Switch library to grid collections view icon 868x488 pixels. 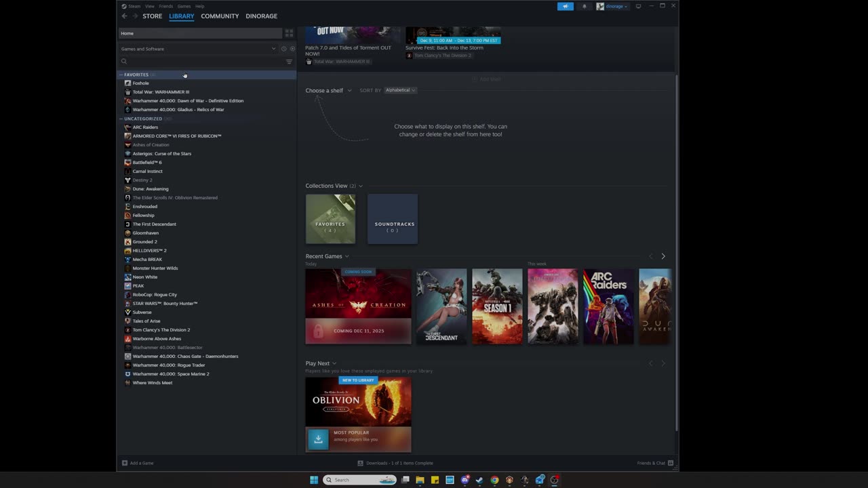click(x=289, y=33)
